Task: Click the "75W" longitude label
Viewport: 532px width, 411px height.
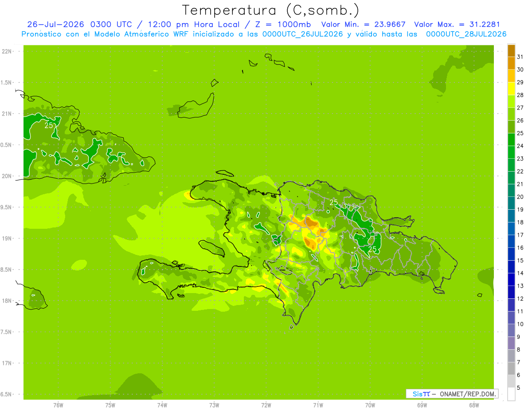Action: coord(110,405)
